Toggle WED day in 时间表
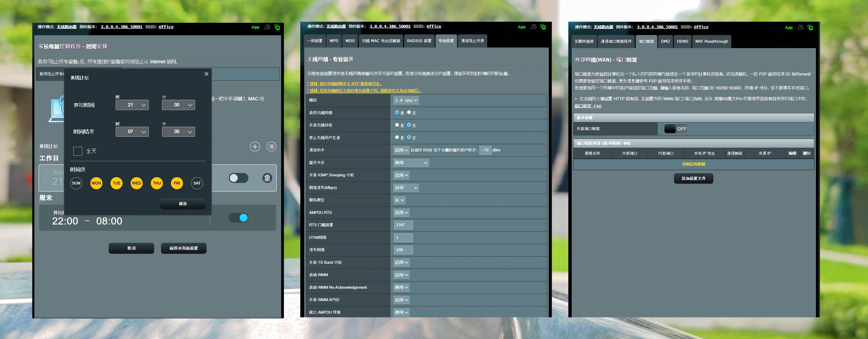Viewport: 868px width, 339px height. pyautogui.click(x=136, y=183)
